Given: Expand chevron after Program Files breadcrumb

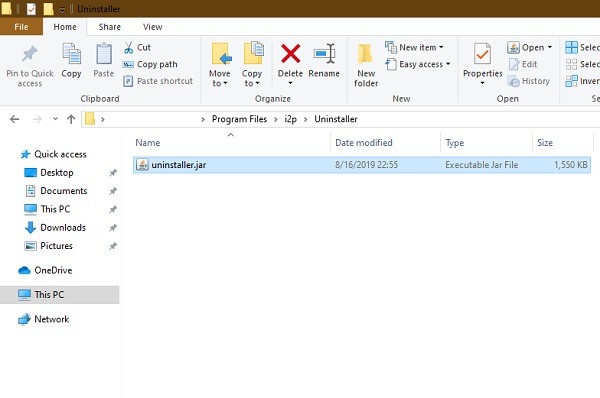Looking at the screenshot, I should click(276, 119).
